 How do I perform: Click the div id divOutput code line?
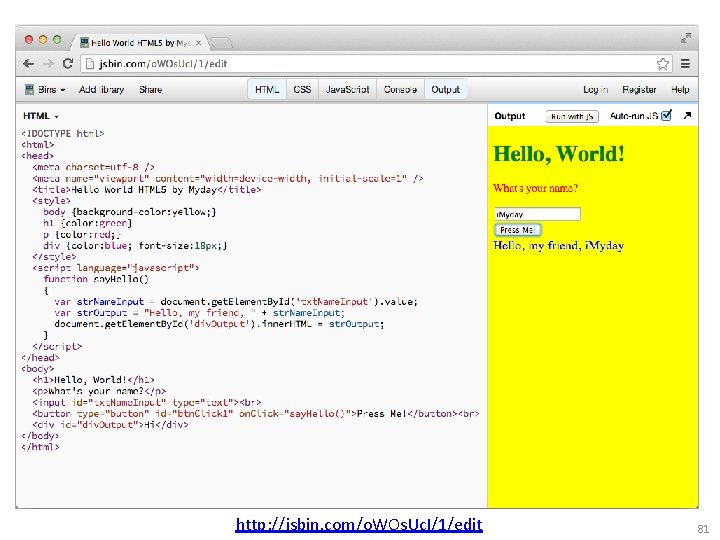pos(110,425)
